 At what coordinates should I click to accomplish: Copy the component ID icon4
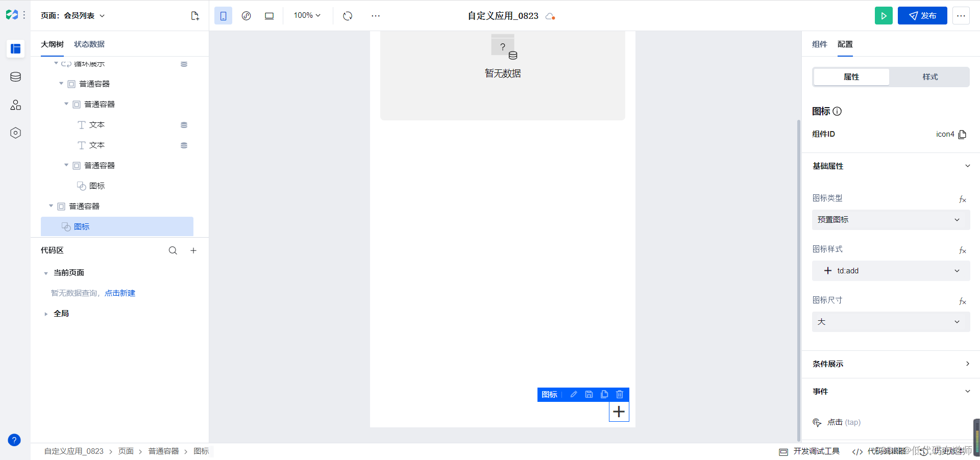pos(962,134)
